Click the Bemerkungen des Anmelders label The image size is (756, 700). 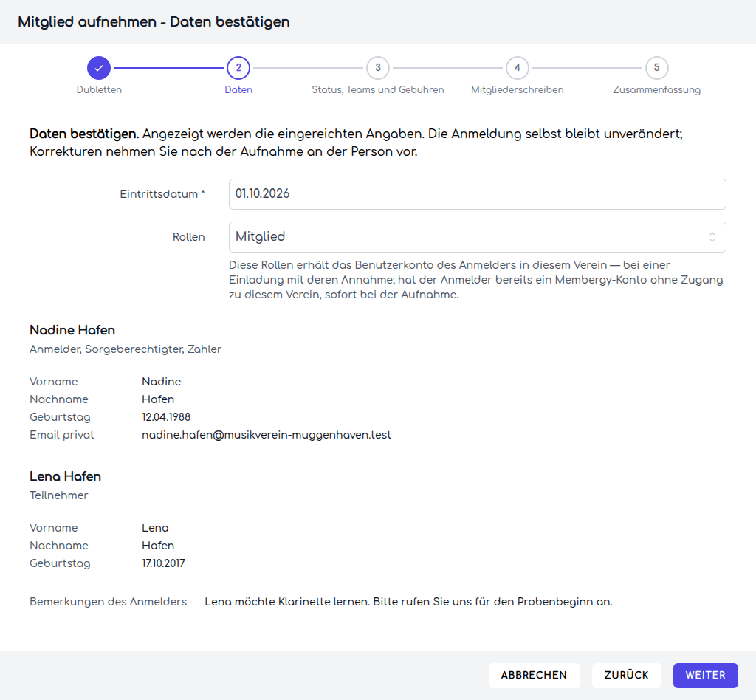pos(108,602)
